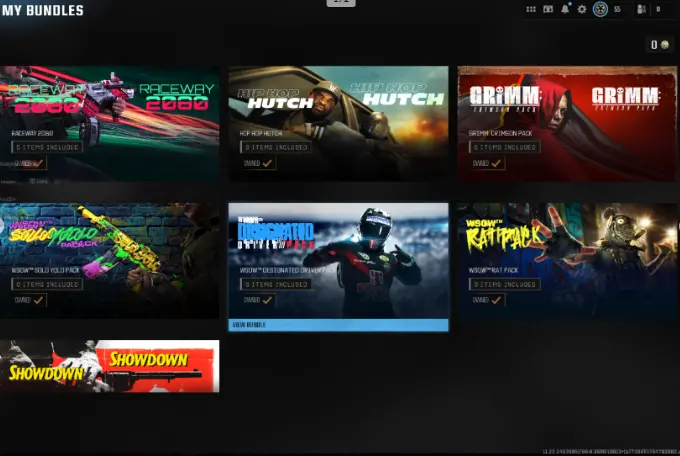
Task: Click the Raceway 2080 title text
Action: [32, 133]
